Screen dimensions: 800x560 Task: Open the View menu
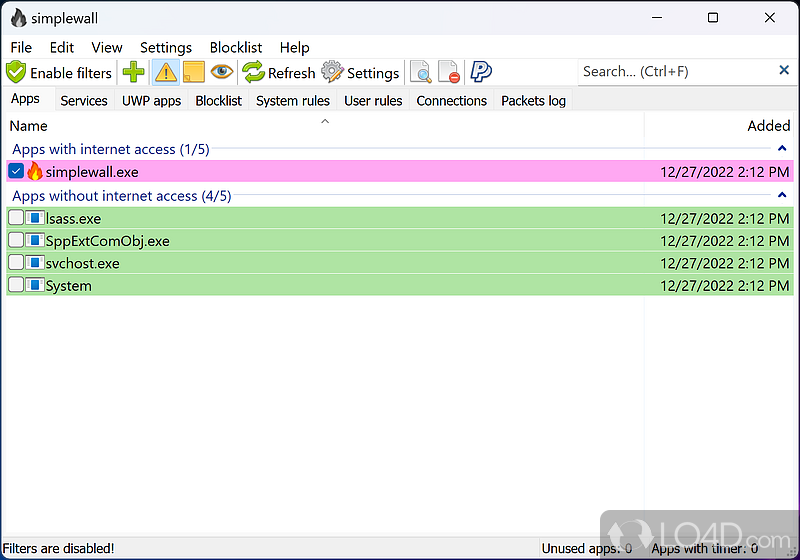(107, 47)
